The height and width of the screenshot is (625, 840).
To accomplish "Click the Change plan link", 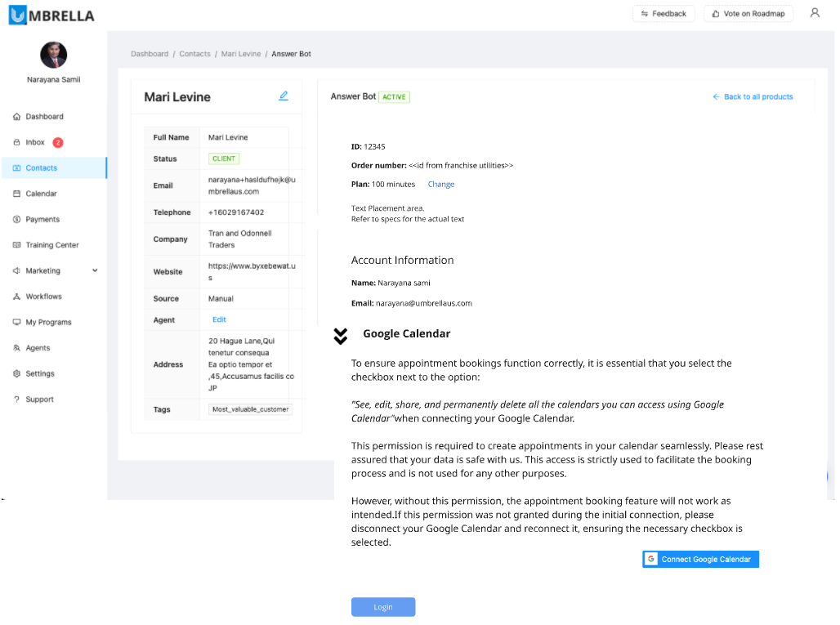I will click(441, 185).
